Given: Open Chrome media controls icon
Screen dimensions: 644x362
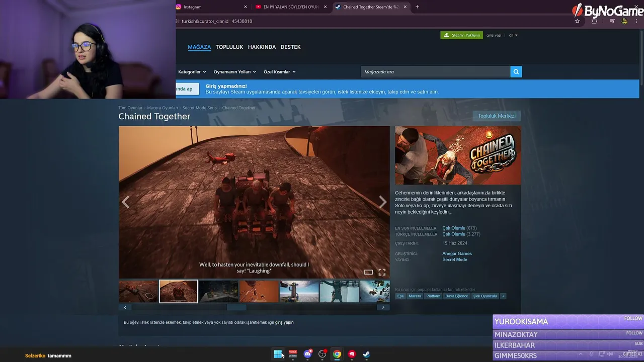Looking at the screenshot, I should tap(612, 21).
